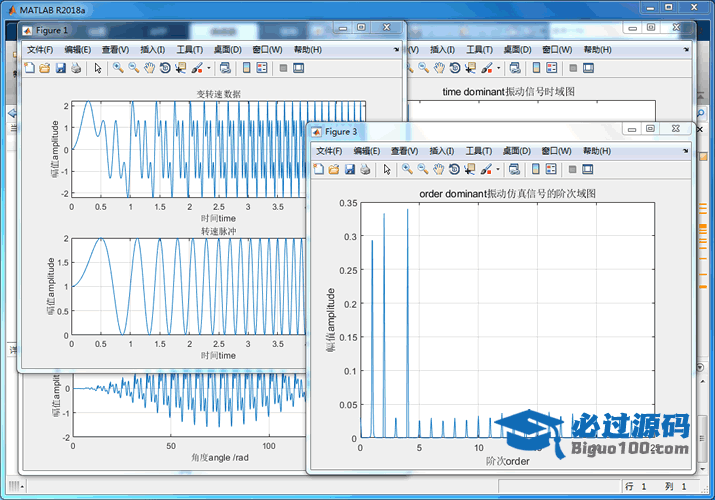Click New Figure icon in Figure 1 toolbar

click(x=30, y=68)
